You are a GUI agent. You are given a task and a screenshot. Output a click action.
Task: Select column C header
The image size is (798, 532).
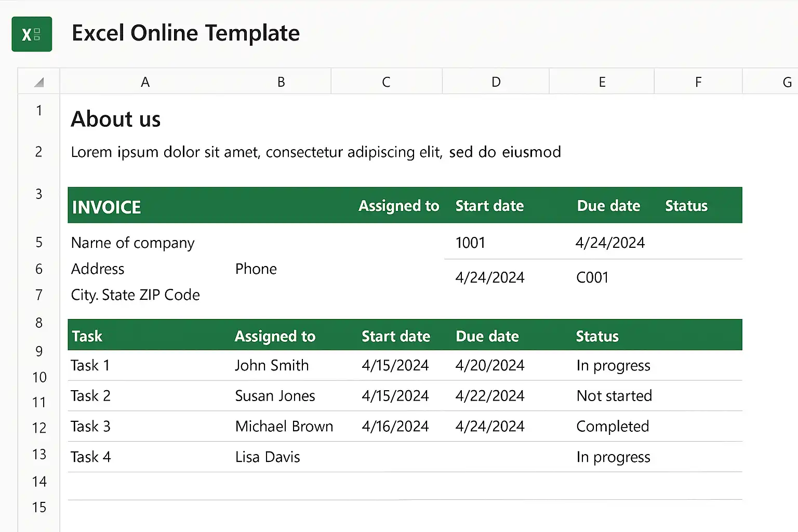386,82
